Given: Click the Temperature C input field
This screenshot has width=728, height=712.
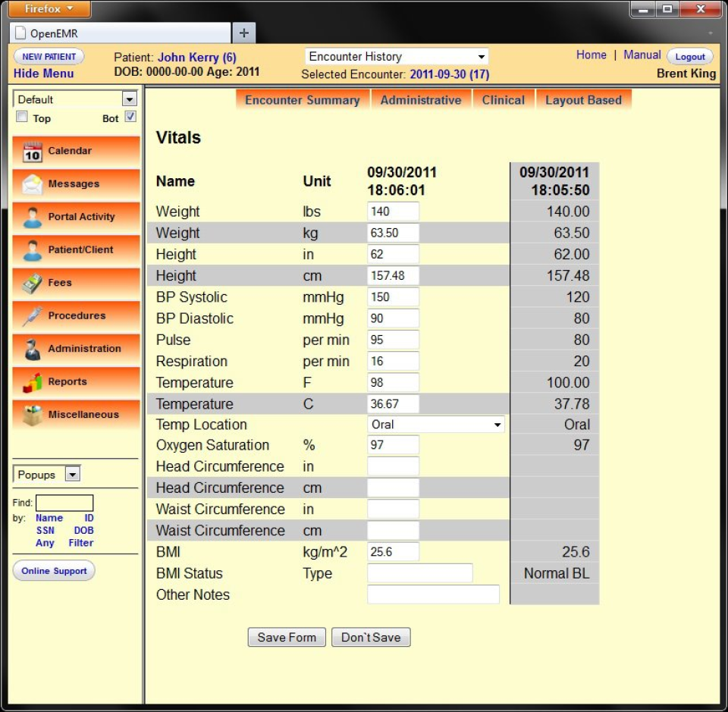Looking at the screenshot, I should coord(393,403).
